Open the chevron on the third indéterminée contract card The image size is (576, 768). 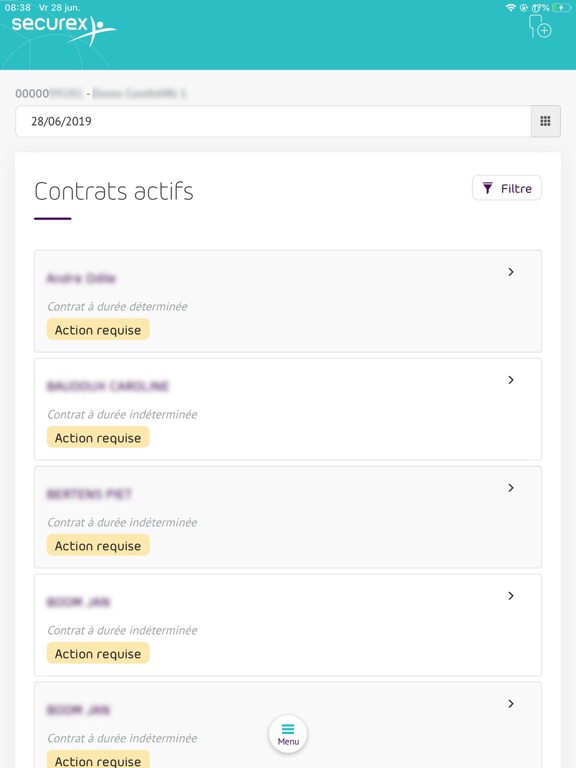click(510, 596)
